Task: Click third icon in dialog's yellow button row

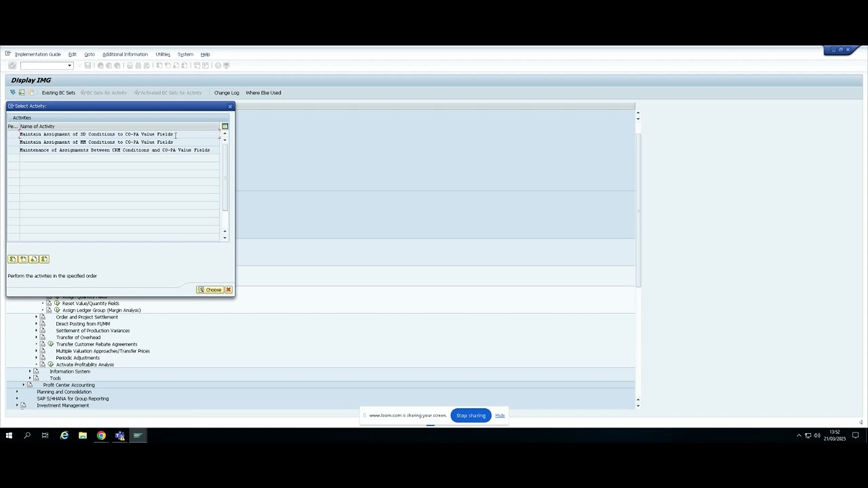Action: [34, 259]
